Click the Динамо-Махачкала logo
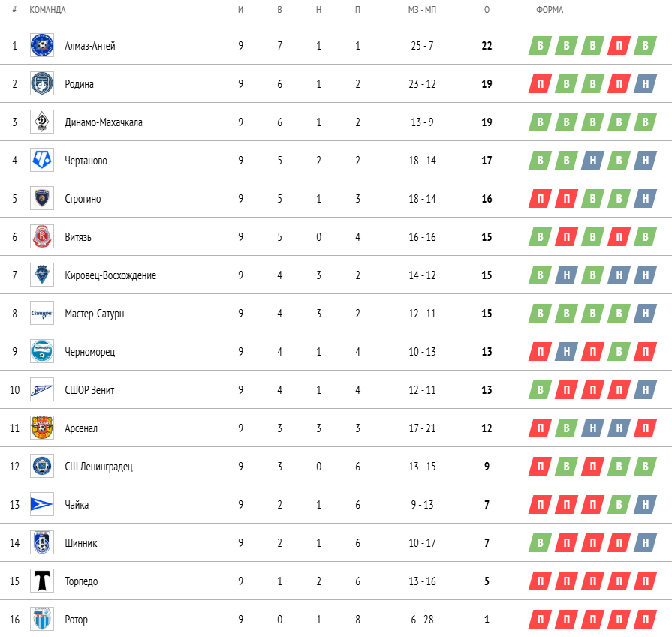This screenshot has width=672, height=637. point(42,122)
